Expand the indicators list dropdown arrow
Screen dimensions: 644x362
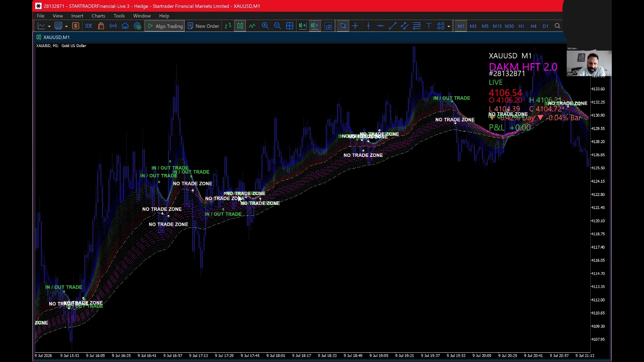tap(66, 26)
